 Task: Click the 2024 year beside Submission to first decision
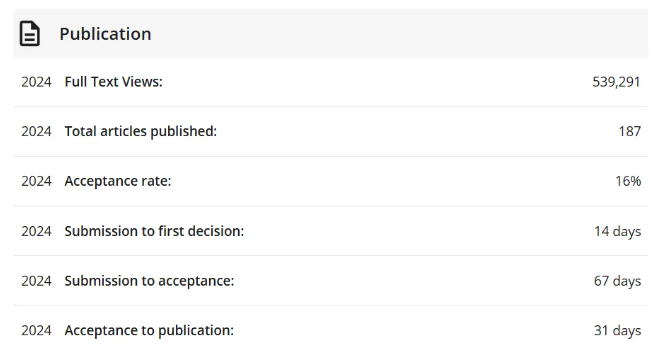click(x=36, y=231)
